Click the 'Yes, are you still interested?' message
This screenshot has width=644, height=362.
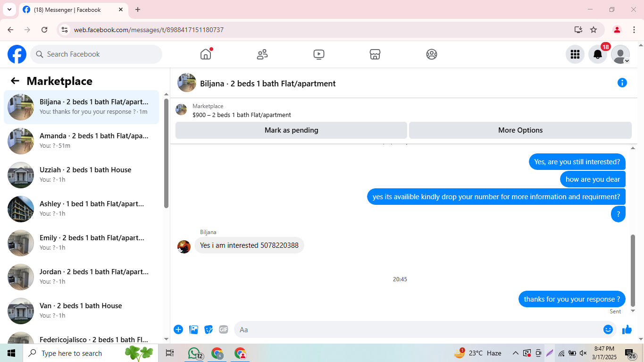point(577,162)
